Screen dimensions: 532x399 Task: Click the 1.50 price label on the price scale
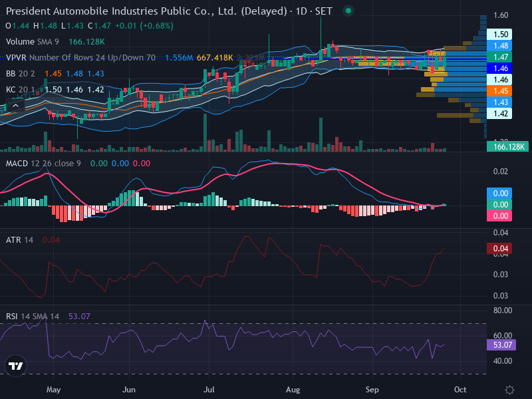(x=499, y=35)
